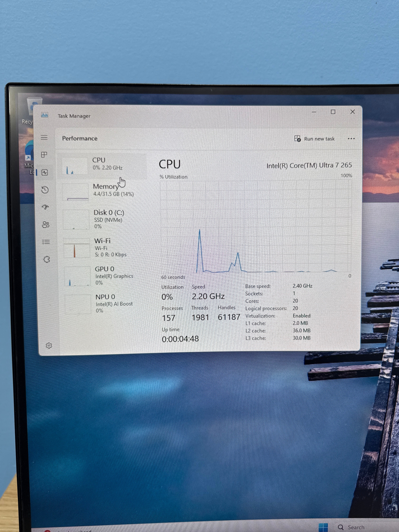Click the "Logical processors:" label
Image resolution: width=399 pixels, height=532 pixels.
(x=266, y=308)
